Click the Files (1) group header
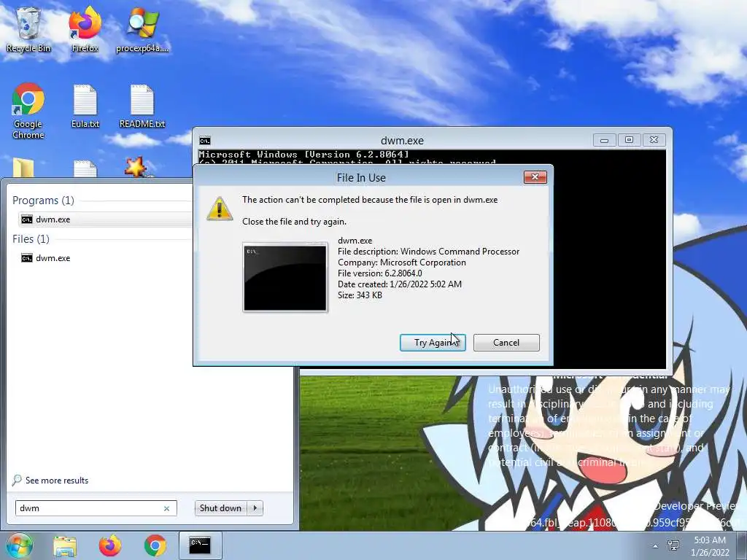Image resolution: width=747 pixels, height=560 pixels. pos(31,239)
